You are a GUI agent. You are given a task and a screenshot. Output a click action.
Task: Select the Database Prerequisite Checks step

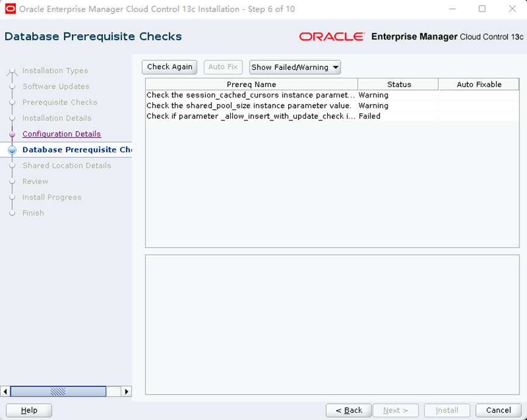tap(77, 149)
